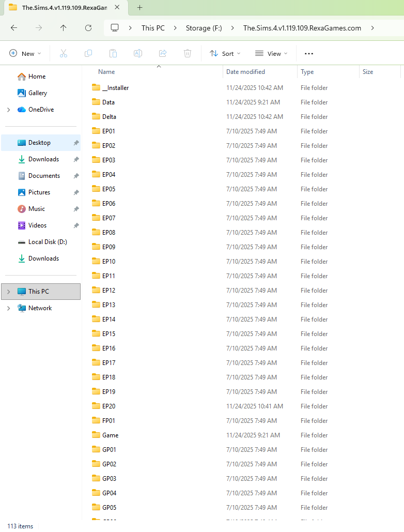Click pin icon beside Pictures
Image resolution: width=404 pixels, height=532 pixels.
pos(76,192)
